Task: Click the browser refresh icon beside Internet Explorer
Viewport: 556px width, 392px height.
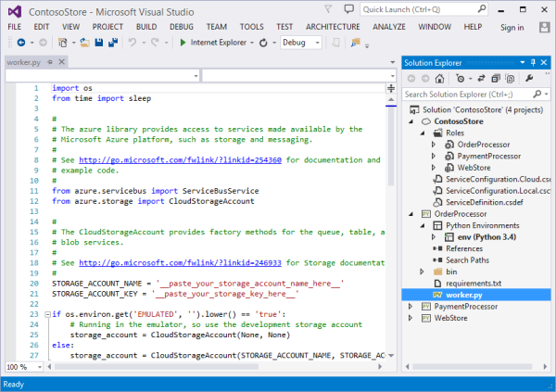Action: 264,43
